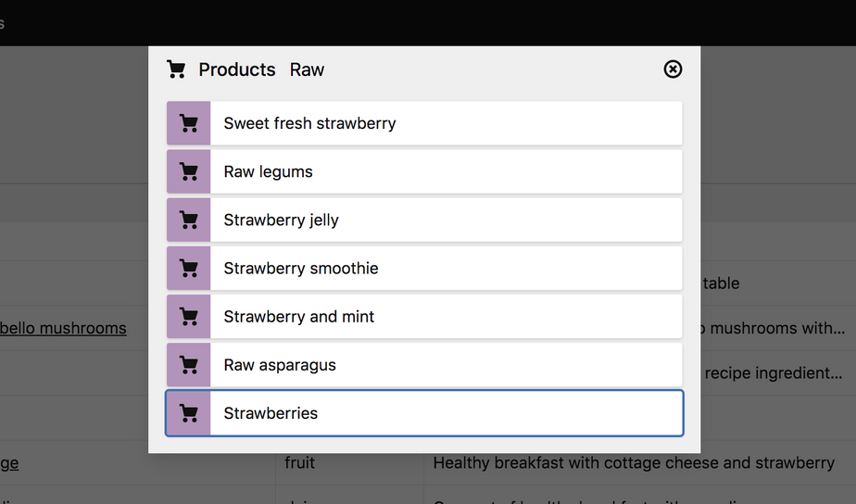Click cart icon beside Raw legums
This screenshot has width=856, height=504.
pyautogui.click(x=189, y=171)
